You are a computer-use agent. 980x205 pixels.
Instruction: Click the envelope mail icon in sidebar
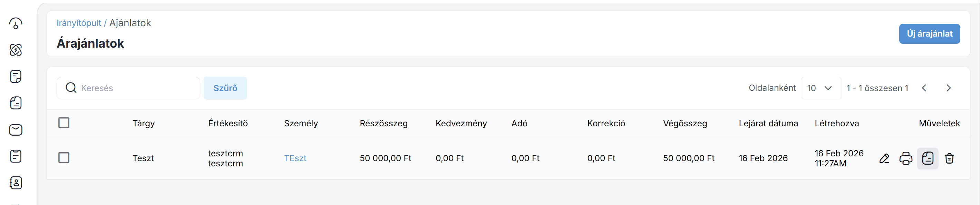point(16,130)
